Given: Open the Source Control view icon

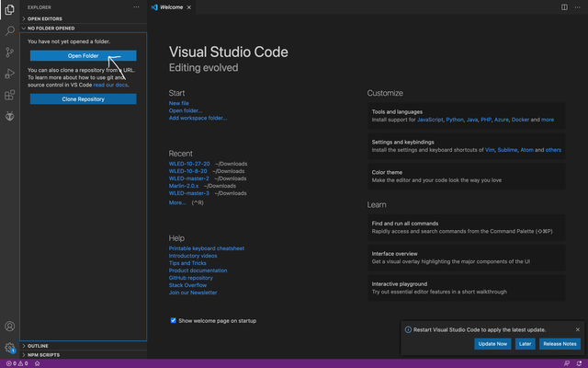Looking at the screenshot, I should (10, 52).
